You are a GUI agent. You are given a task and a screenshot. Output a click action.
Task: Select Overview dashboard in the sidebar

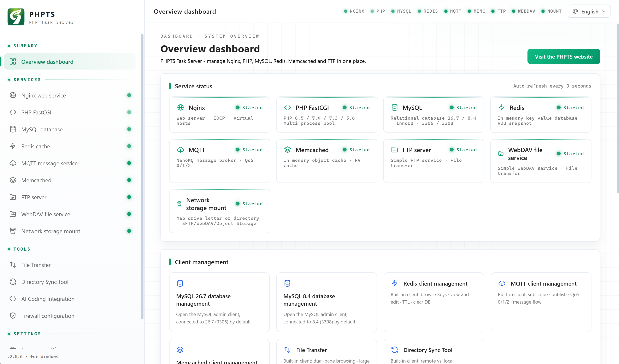tap(70, 62)
